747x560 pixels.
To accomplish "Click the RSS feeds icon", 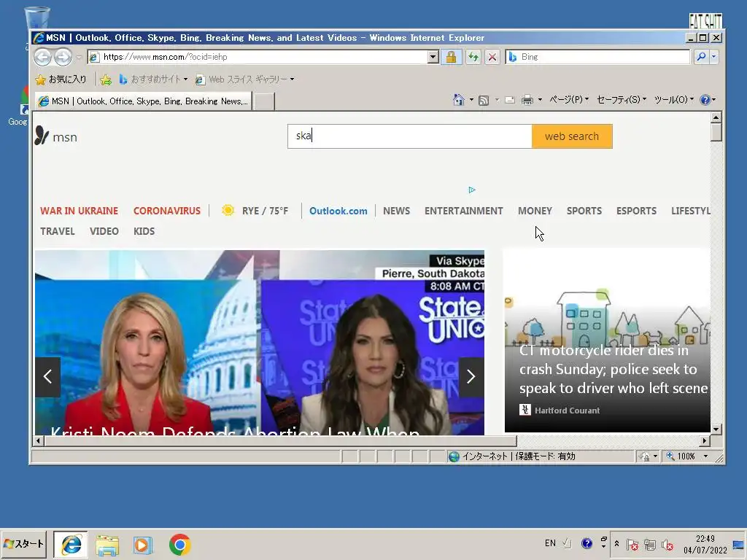I will tap(484, 100).
